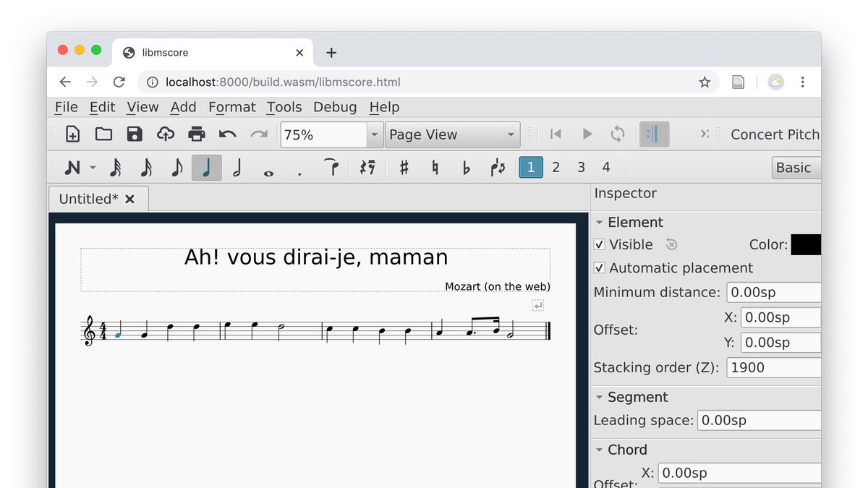The width and height of the screenshot is (868, 488).
Task: Apply the flat accidental
Action: point(466,168)
